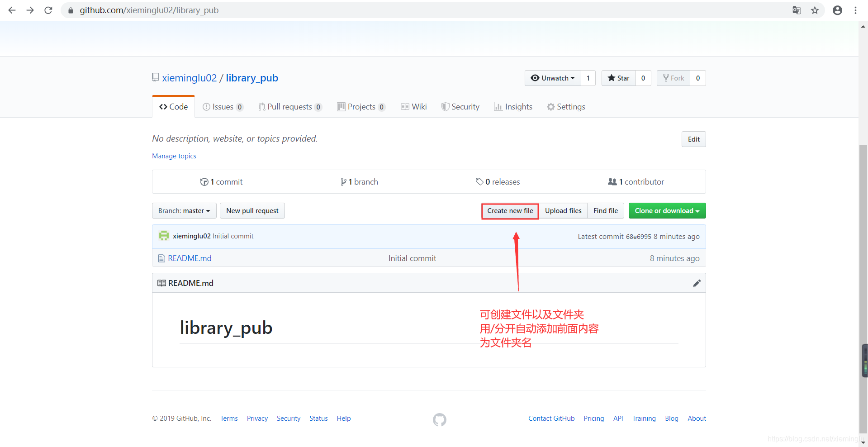
Task: Open the Initial commit message link in header
Action: 233,236
